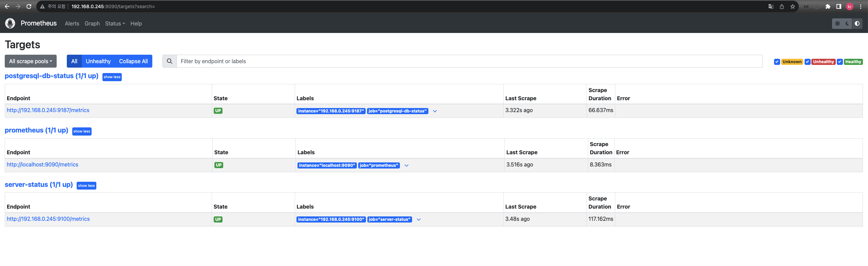The width and height of the screenshot is (868, 266).
Task: Open the localhost:9090 metrics endpoint
Action: pyautogui.click(x=42, y=164)
